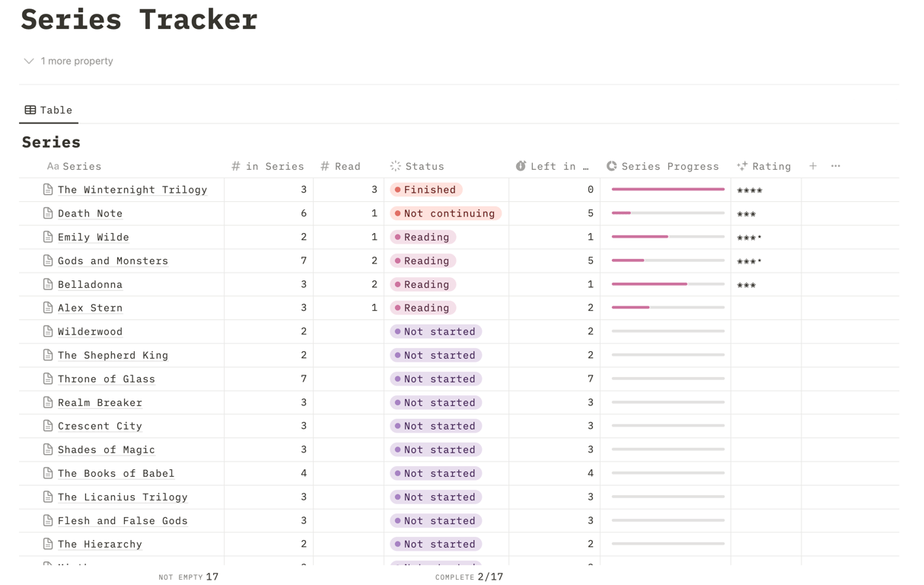Click the table icon in the view tab

[x=30, y=110]
